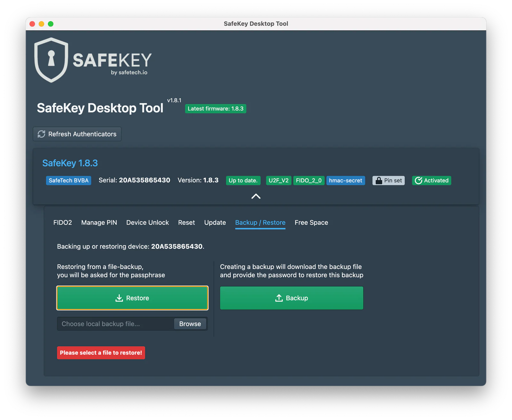512x420 pixels.
Task: Click the upload icon on the Backup button
Action: click(x=279, y=298)
